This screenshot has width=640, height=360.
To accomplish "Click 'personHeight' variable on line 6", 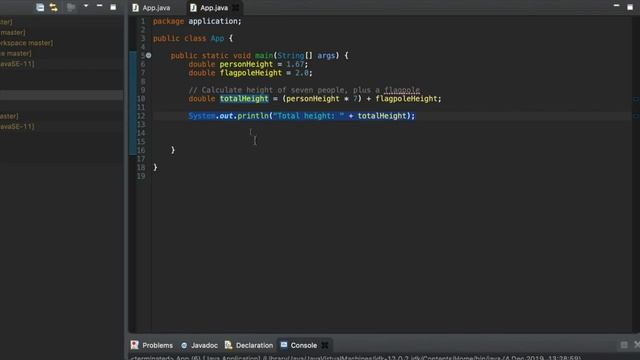I will (x=246, y=64).
